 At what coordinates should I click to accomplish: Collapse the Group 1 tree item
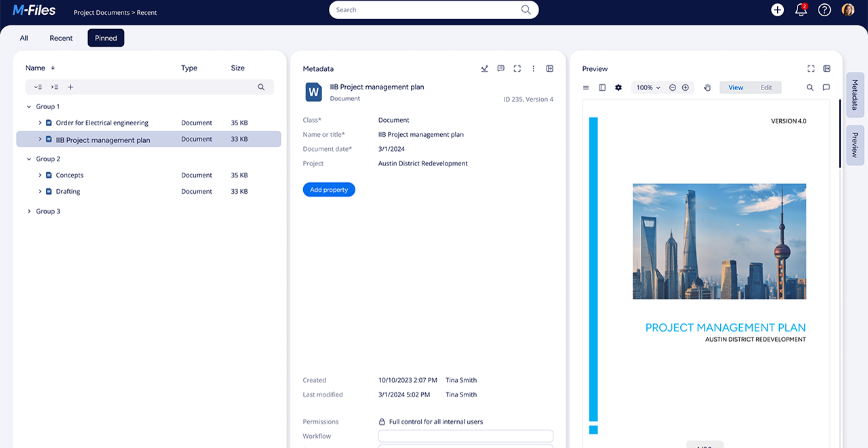[28, 106]
